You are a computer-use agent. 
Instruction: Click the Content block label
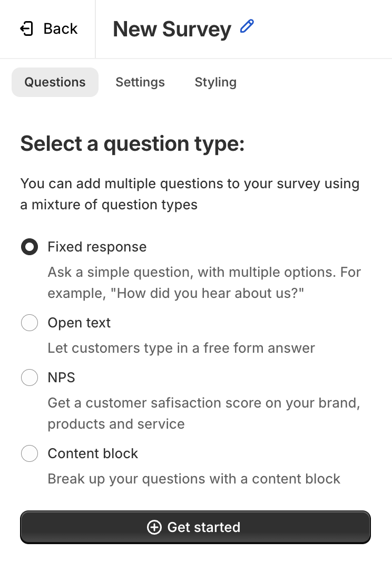93,453
